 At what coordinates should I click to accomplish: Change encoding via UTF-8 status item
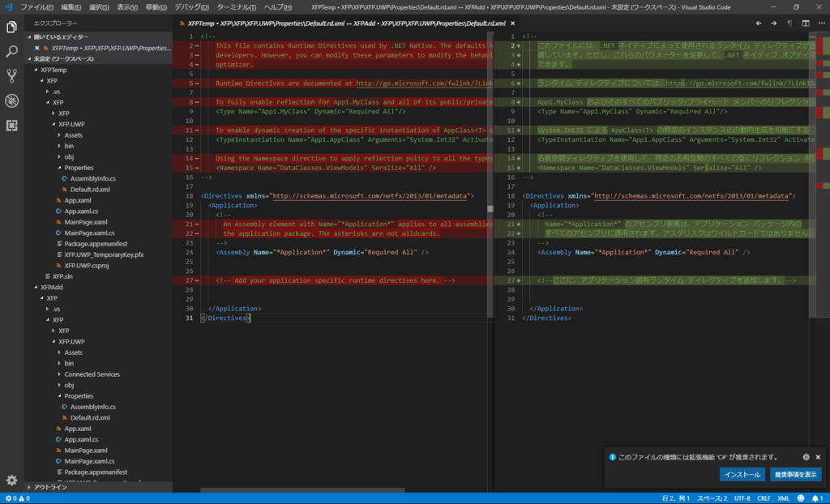click(742, 498)
